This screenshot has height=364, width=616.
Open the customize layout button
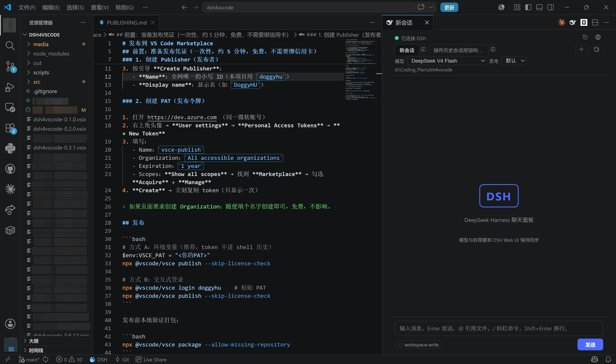(x=517, y=7)
